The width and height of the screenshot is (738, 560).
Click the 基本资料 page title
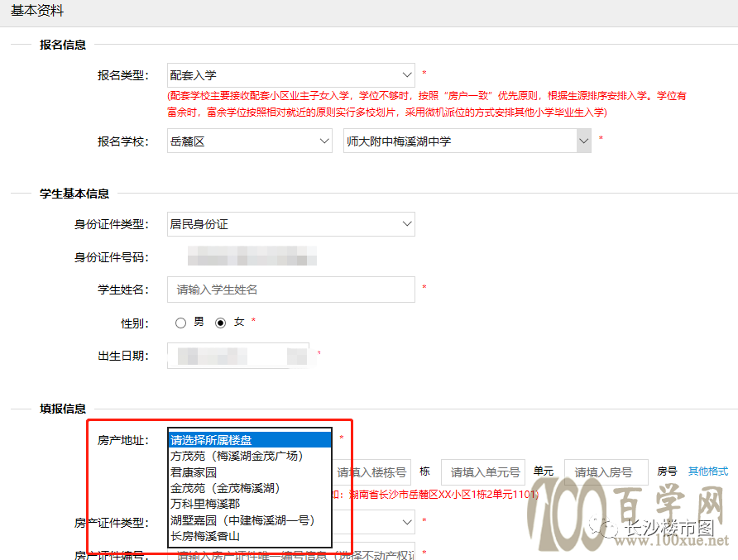point(36,11)
